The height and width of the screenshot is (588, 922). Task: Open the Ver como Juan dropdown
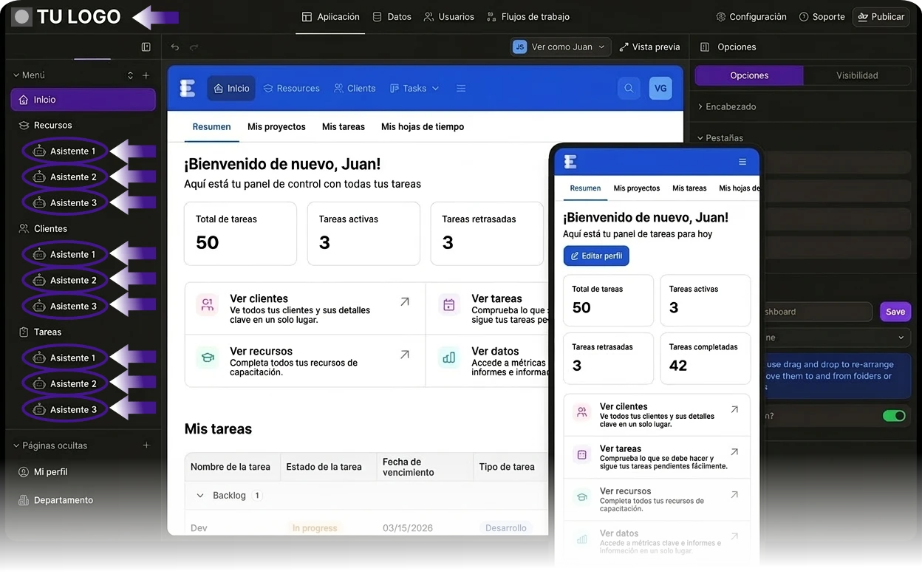point(560,46)
